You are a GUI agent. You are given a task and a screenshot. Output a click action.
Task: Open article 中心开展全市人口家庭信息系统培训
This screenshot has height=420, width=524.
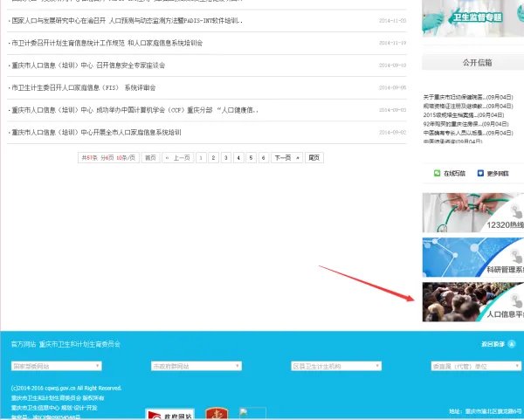pyautogui.click(x=96, y=133)
